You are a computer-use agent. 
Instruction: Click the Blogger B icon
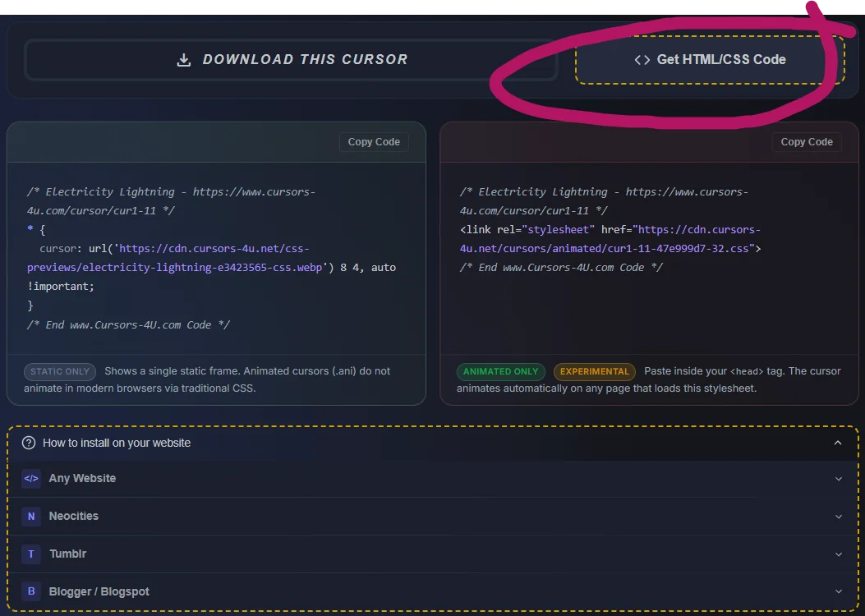click(31, 591)
